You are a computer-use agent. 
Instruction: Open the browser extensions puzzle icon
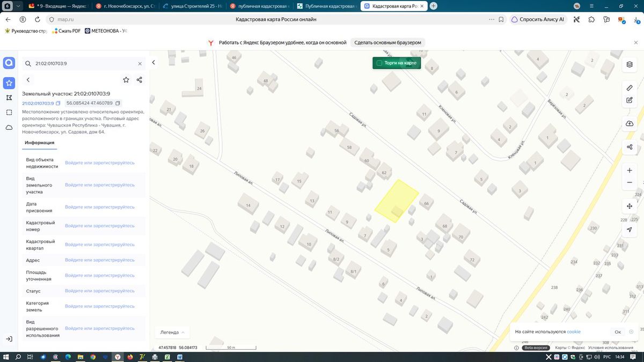click(591, 19)
